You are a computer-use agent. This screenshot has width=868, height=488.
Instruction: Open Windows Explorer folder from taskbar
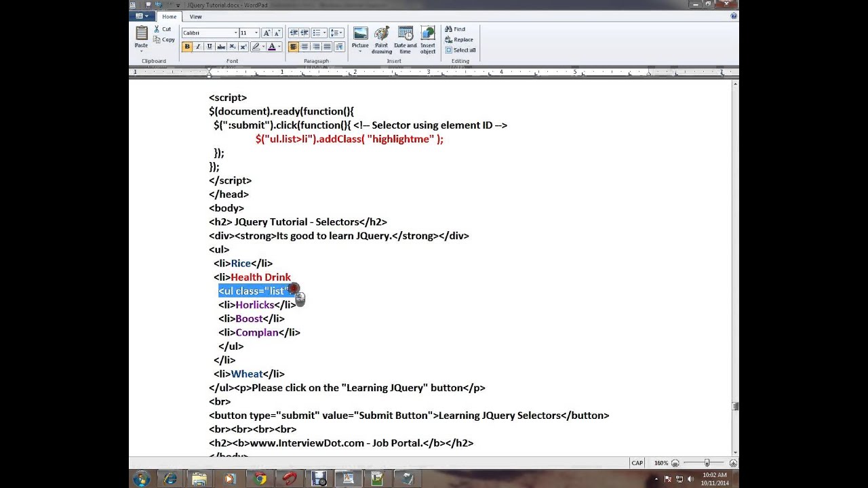(199, 479)
